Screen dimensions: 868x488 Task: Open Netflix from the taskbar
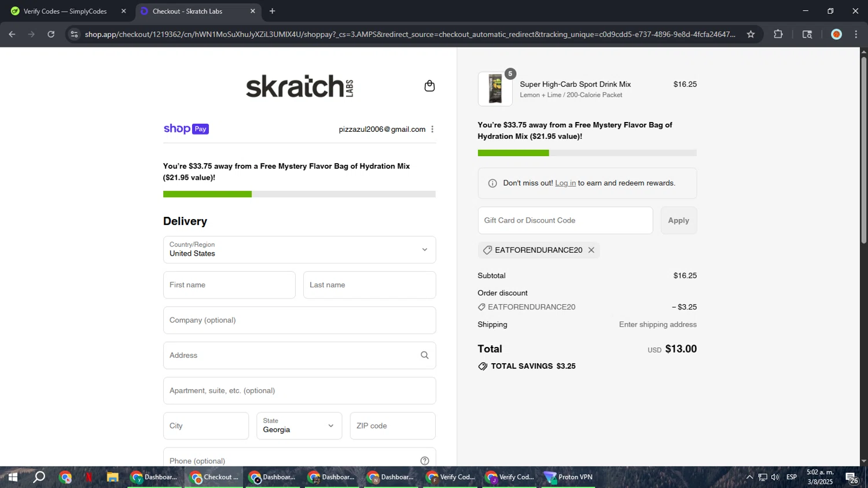coord(89,477)
